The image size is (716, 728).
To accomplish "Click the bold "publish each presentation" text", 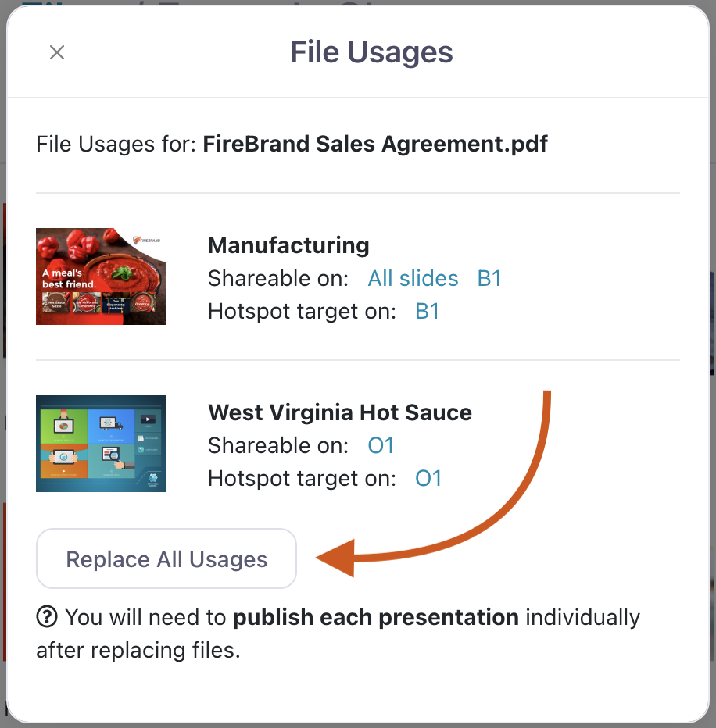I will tap(376, 617).
